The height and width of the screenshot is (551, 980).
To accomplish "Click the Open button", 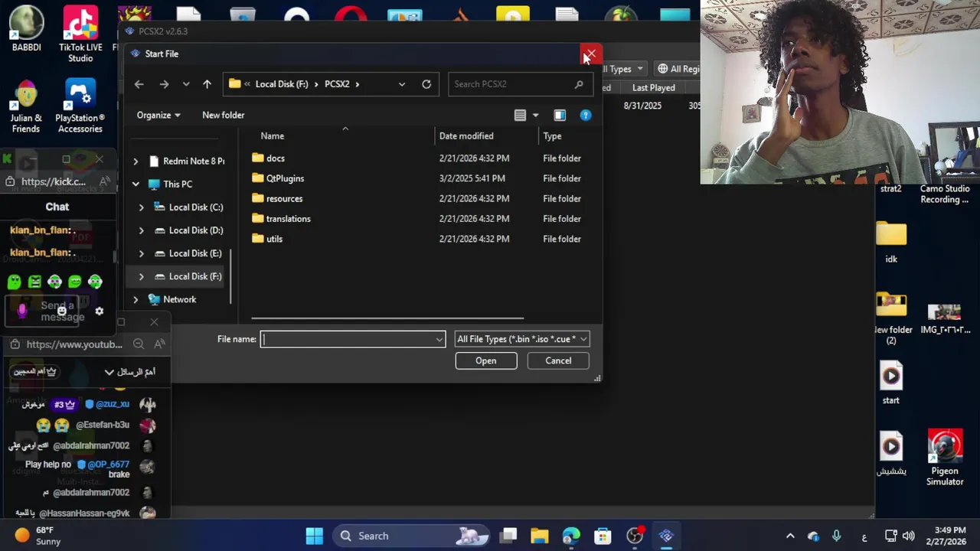I will 486,361.
